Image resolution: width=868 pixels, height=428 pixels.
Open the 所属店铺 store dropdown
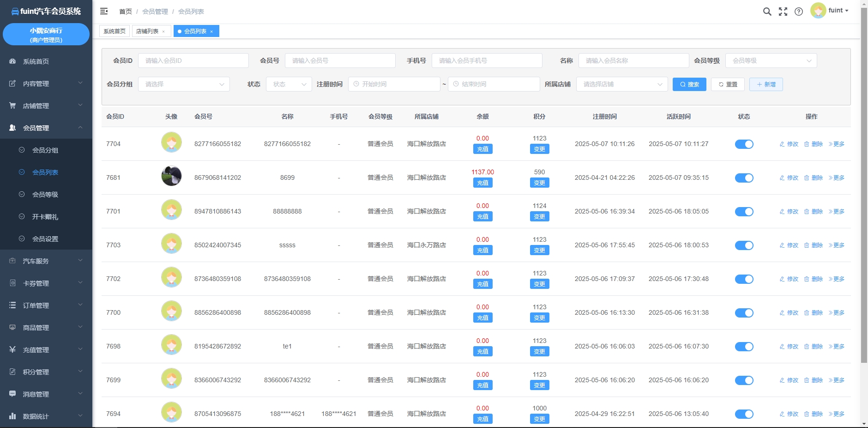tap(621, 84)
